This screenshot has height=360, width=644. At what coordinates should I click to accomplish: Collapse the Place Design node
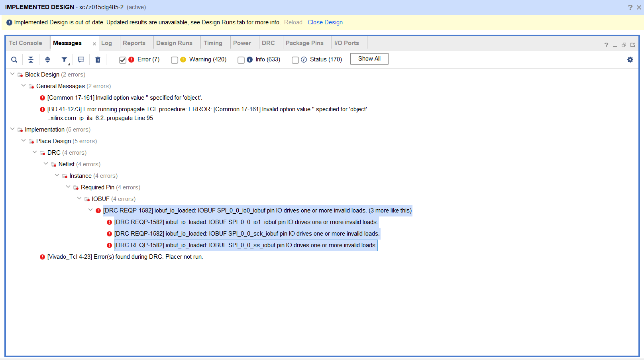24,141
